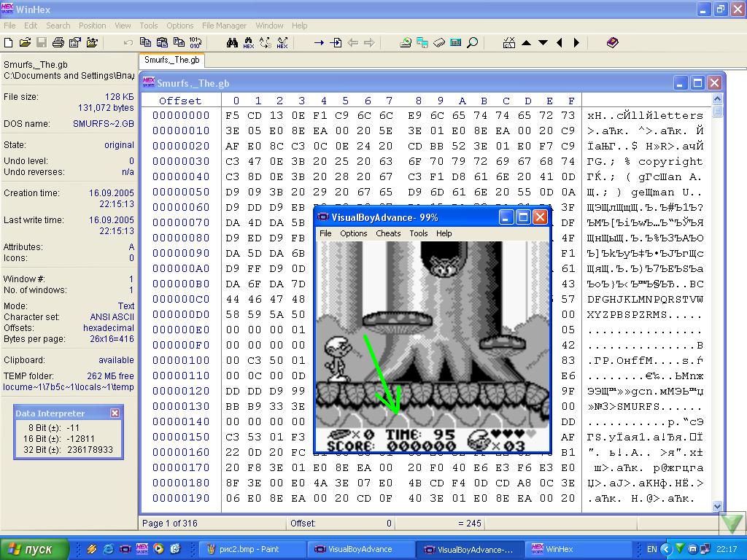This screenshot has height=560, width=747.
Task: Open WinHex Edit menu
Action: tap(31, 26)
